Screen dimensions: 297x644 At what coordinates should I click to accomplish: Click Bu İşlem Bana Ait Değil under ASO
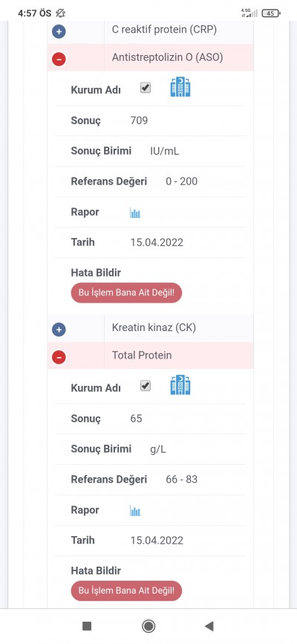[126, 293]
